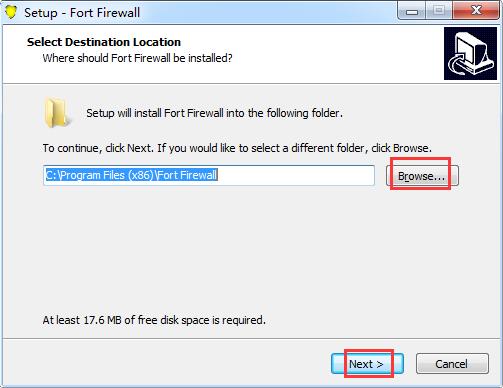Click the 'Select Destination Location' heading
The image size is (503, 388).
(104, 42)
